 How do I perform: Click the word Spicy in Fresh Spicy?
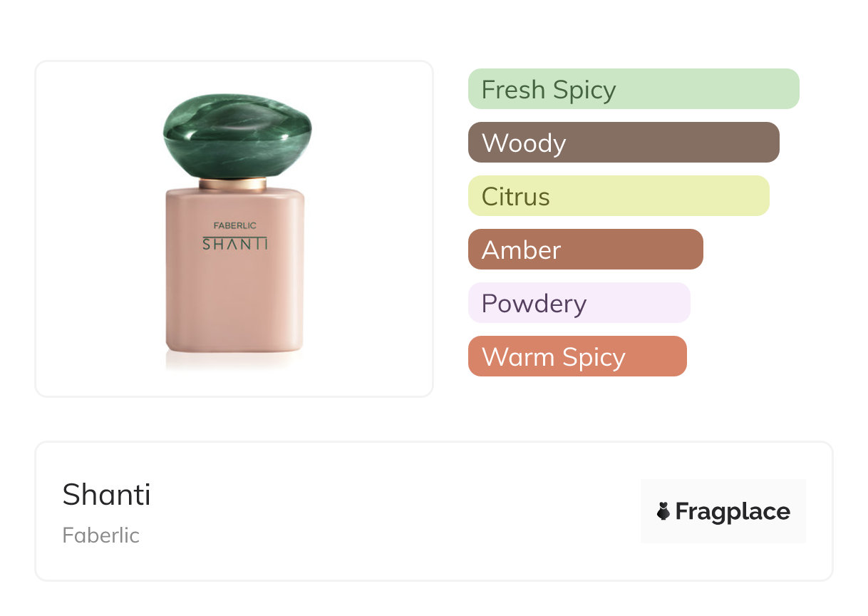point(584,90)
